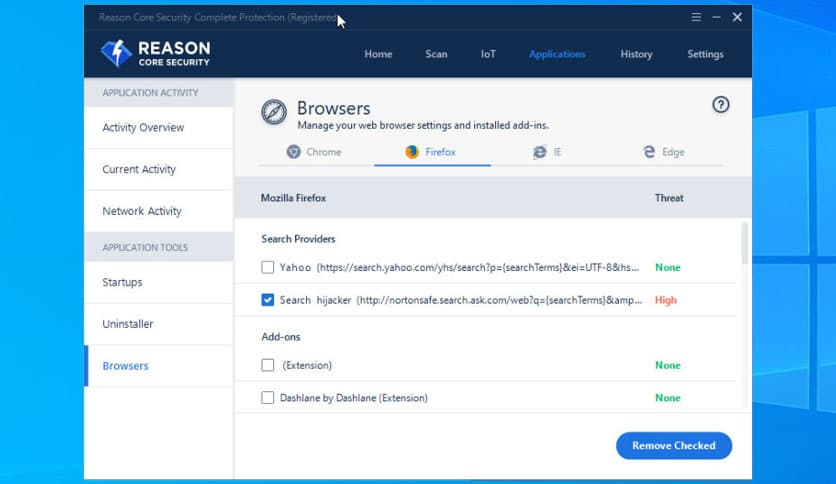The height and width of the screenshot is (484, 836).
Task: Open Startups in sidebar
Action: click(159, 282)
